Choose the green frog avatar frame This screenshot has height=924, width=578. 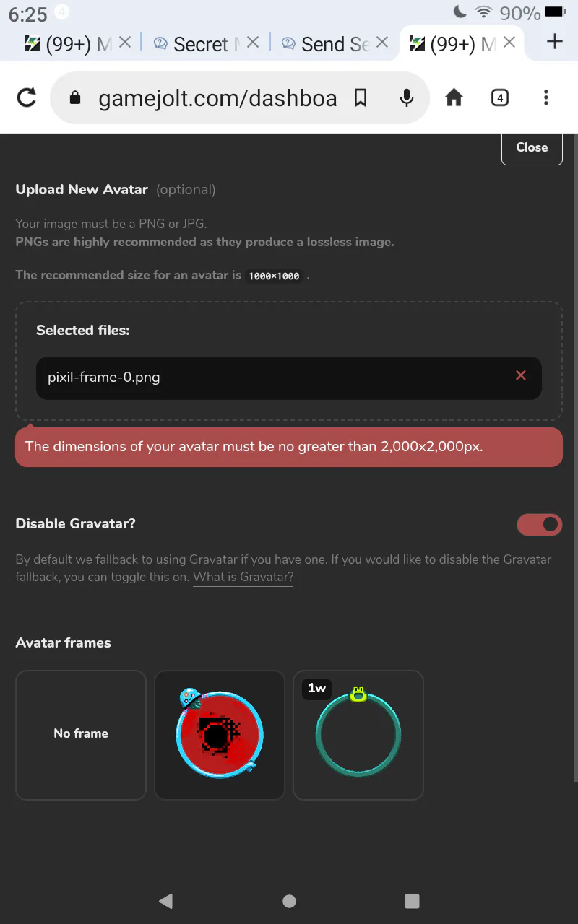(x=358, y=734)
